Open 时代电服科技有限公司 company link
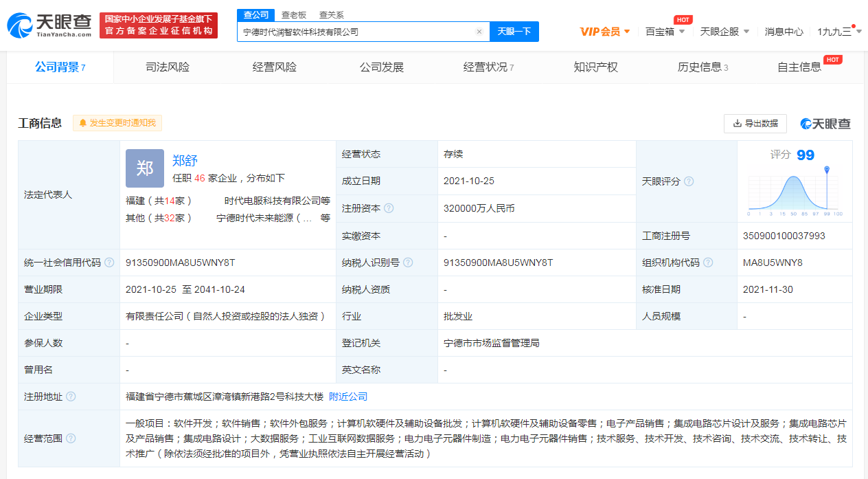The image size is (868, 479). pyautogui.click(x=277, y=201)
